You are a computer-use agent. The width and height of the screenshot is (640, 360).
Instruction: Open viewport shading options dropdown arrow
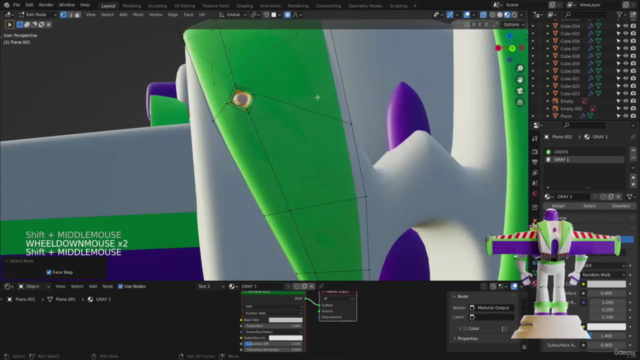(522, 15)
